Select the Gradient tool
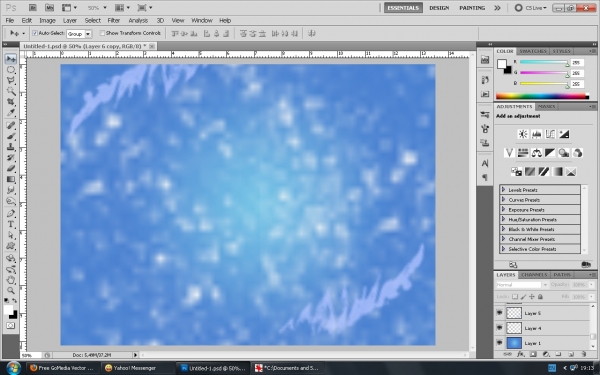The image size is (600, 375). [x=11, y=179]
